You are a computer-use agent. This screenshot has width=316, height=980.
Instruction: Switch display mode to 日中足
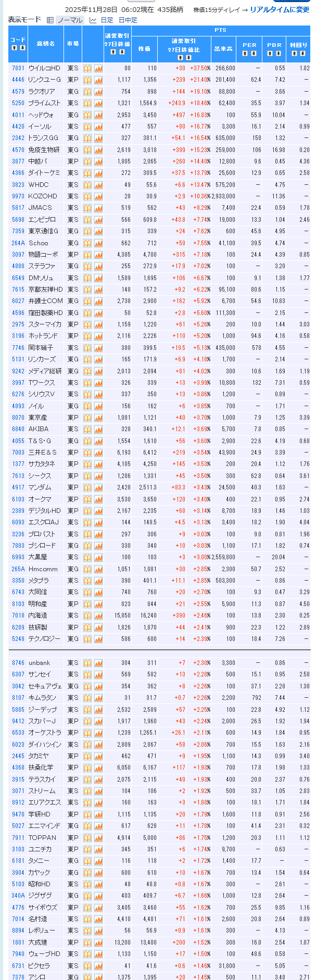pos(128,20)
